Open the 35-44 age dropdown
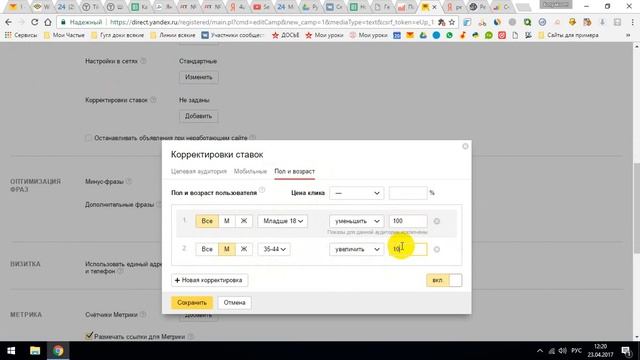The width and height of the screenshot is (640, 360). pyautogui.click(x=274, y=249)
